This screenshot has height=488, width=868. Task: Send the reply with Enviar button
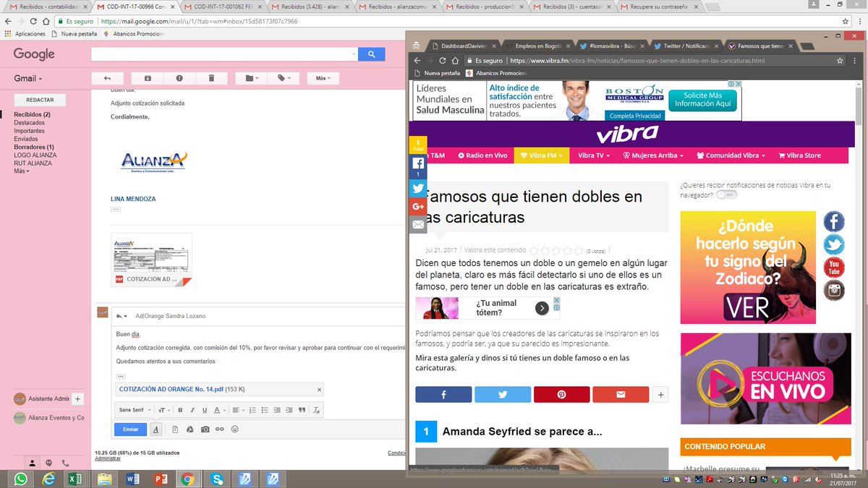130,429
